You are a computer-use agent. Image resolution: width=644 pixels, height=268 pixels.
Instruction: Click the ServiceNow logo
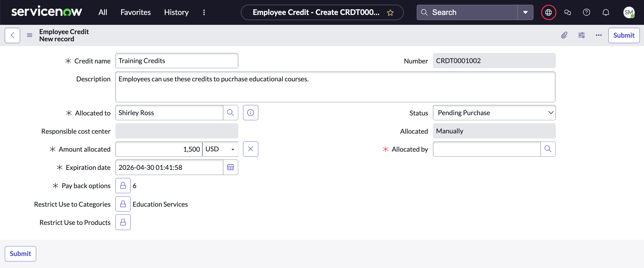click(x=47, y=12)
